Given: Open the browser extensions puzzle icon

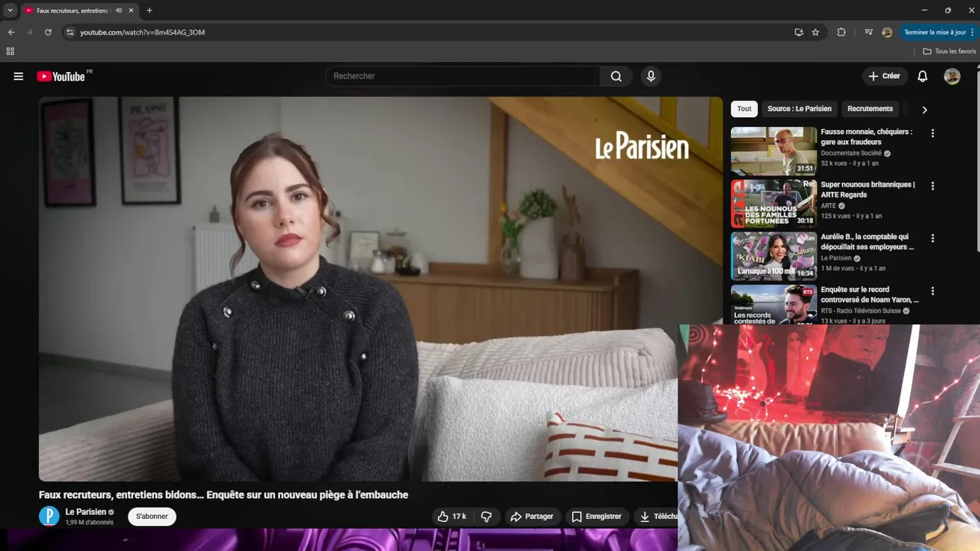Looking at the screenshot, I should tap(841, 32).
